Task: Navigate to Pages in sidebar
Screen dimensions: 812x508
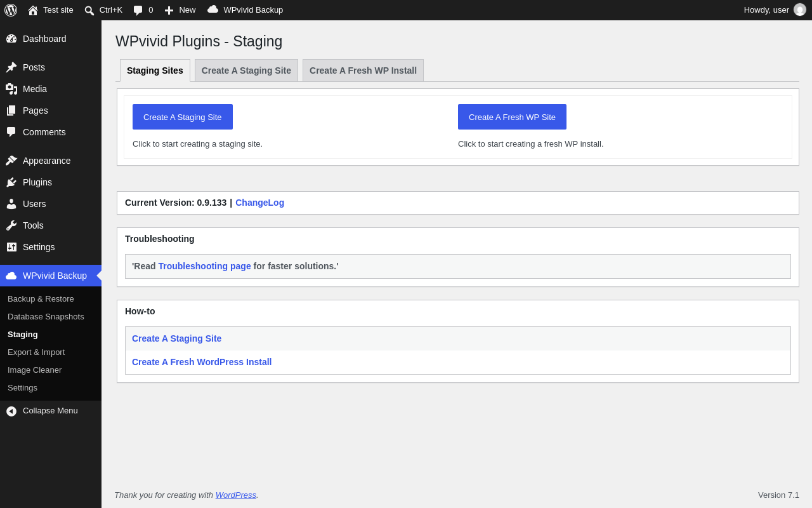Action: click(36, 110)
